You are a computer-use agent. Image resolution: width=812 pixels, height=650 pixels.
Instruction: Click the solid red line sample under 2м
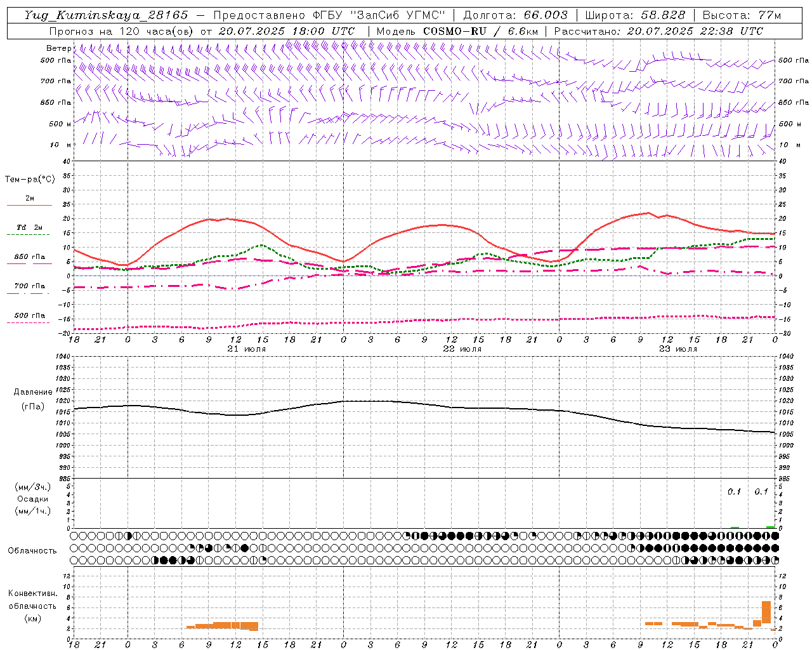(29, 205)
